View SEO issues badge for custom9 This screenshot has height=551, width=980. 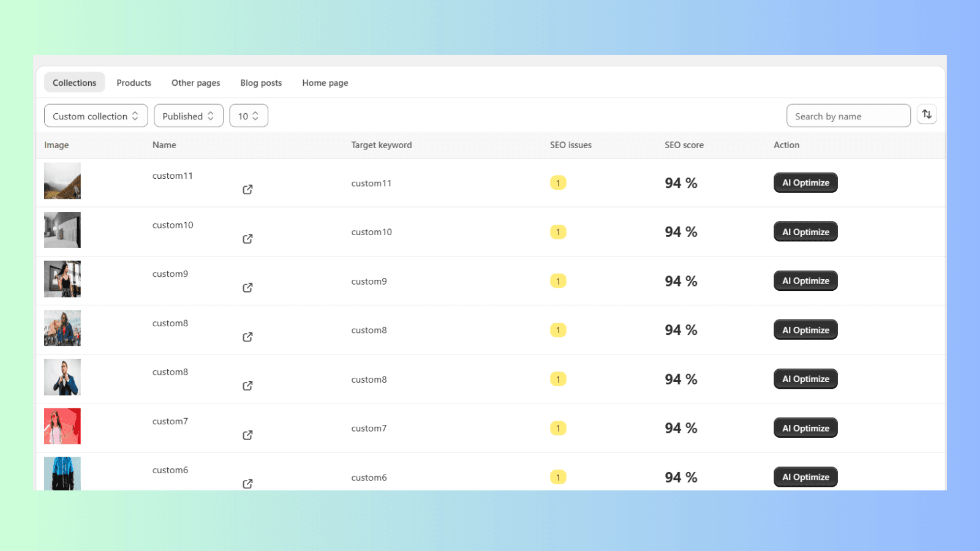coord(558,281)
